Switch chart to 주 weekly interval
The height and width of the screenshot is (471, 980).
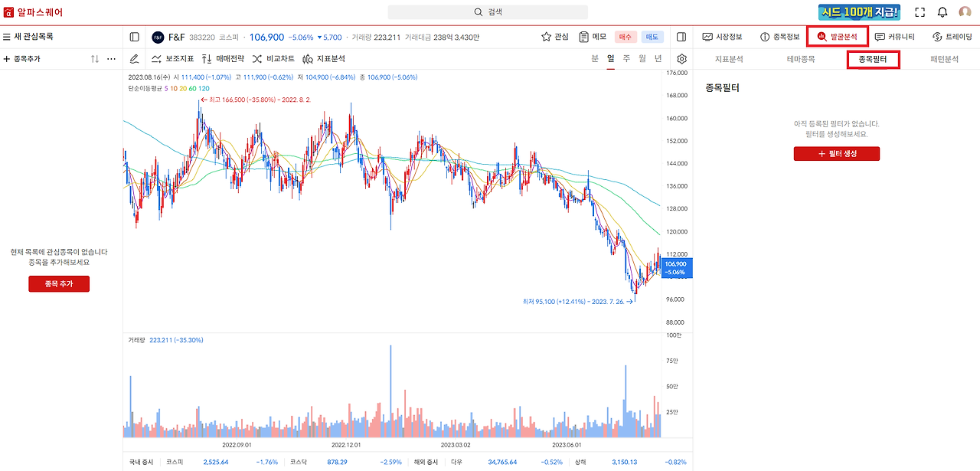pos(626,59)
